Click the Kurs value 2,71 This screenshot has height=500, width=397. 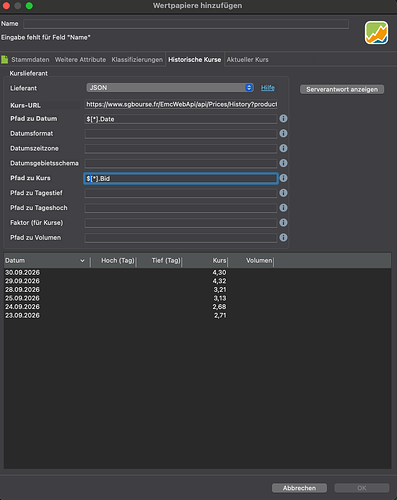(220, 315)
